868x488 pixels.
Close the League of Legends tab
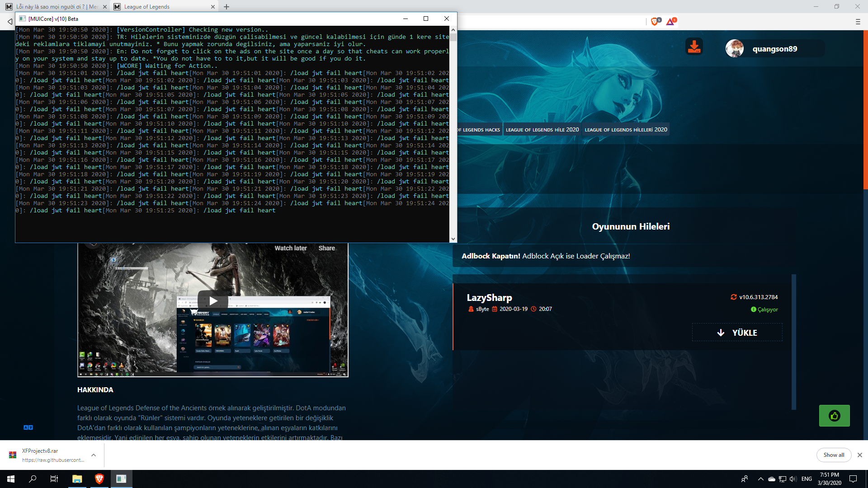(213, 7)
